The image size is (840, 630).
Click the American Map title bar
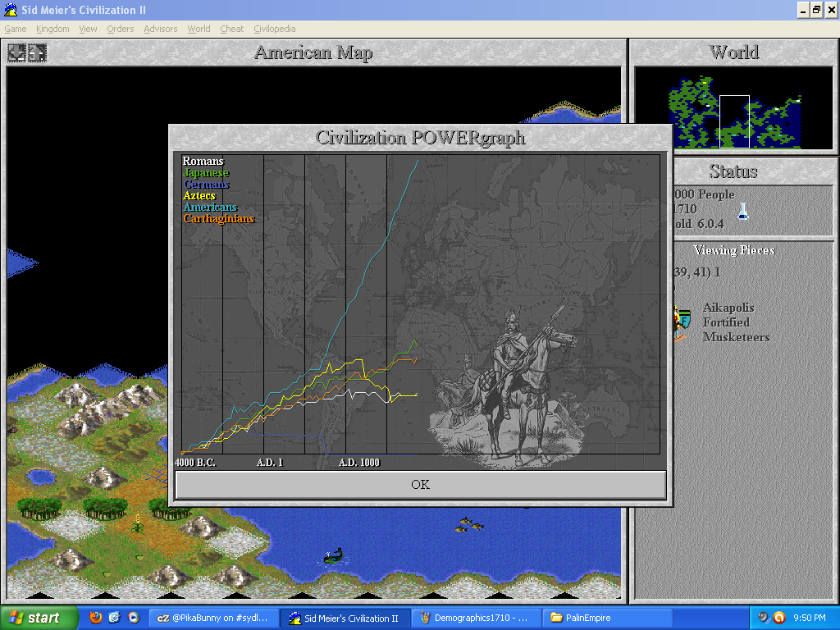coord(313,52)
